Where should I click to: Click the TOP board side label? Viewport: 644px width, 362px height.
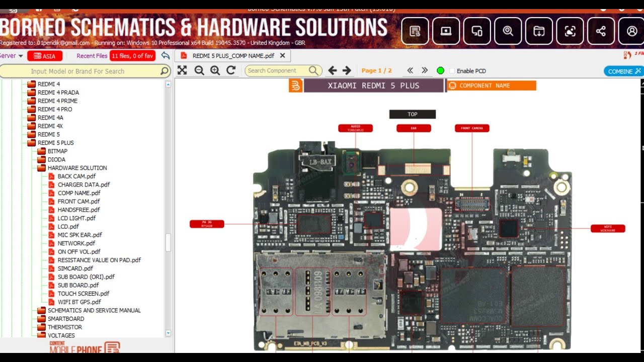click(413, 114)
